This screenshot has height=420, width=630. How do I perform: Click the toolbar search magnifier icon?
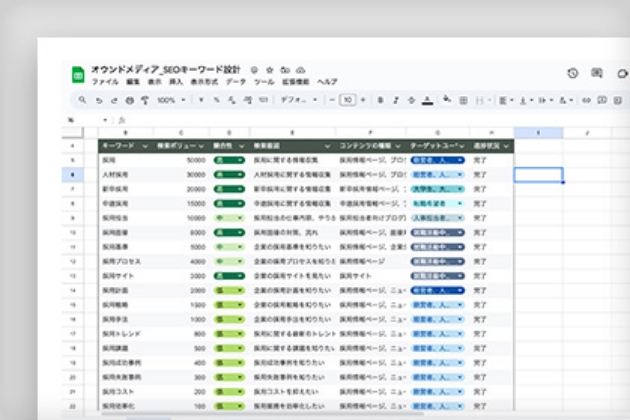click(x=82, y=100)
